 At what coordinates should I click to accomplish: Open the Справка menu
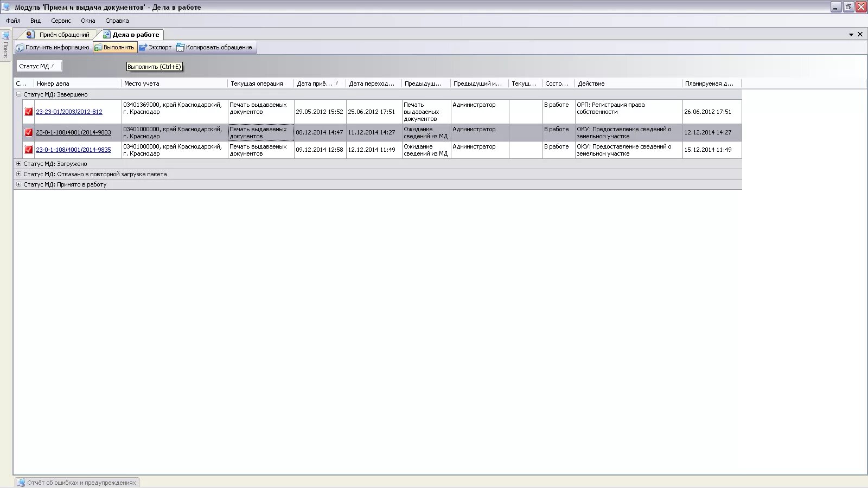(x=117, y=21)
